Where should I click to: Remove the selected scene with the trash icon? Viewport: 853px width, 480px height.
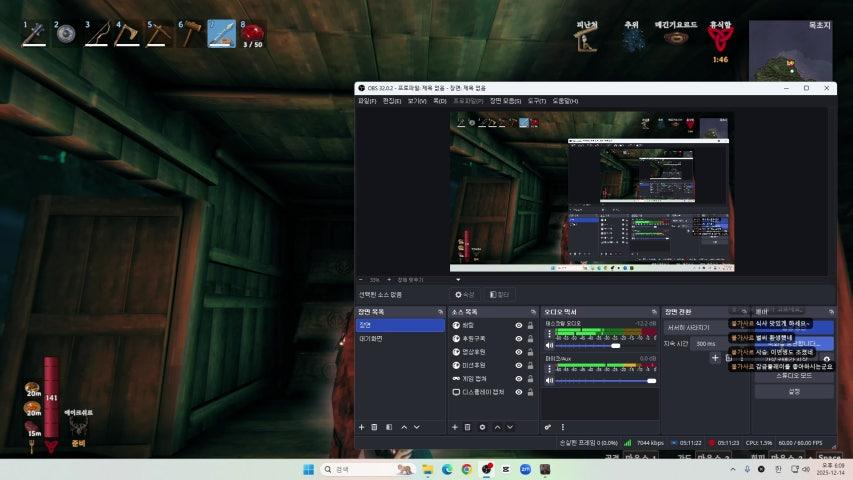click(x=375, y=427)
